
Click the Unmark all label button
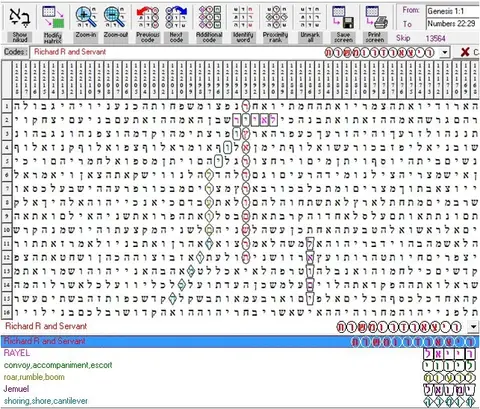tap(310, 37)
